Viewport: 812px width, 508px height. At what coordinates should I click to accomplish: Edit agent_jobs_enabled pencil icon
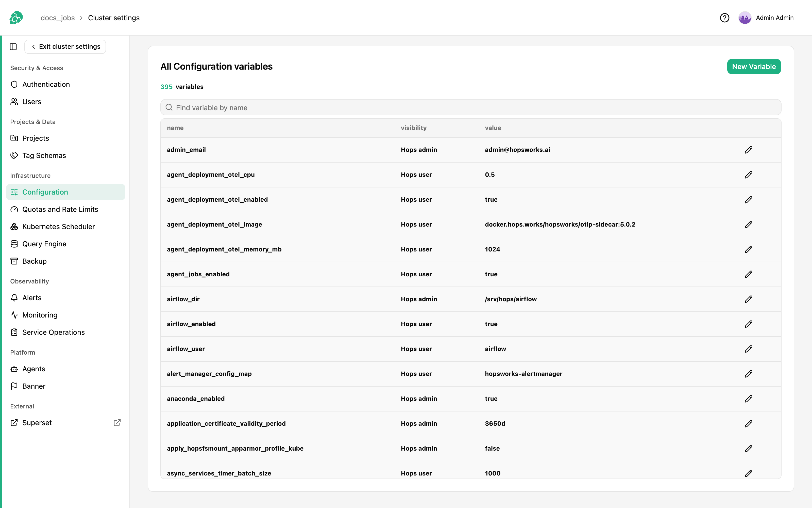(749, 274)
